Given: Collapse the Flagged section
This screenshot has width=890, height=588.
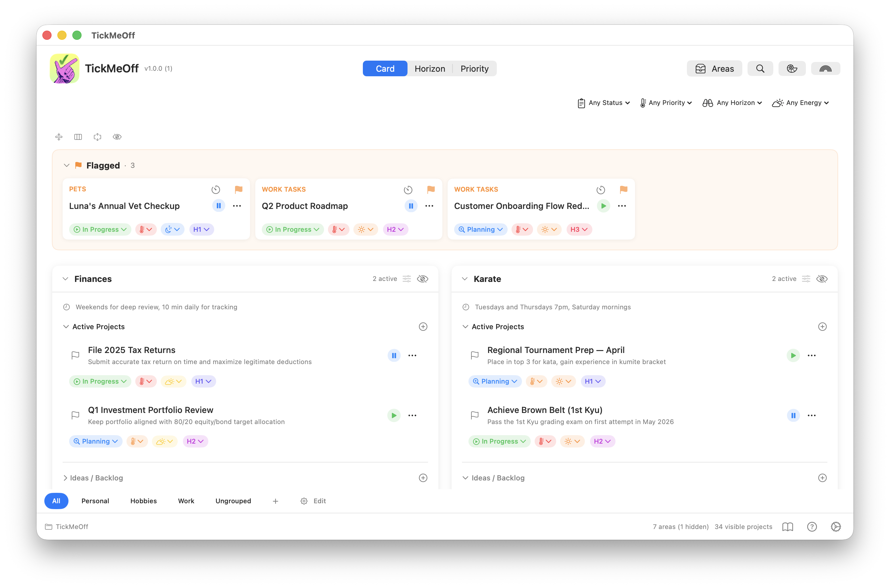Looking at the screenshot, I should 67,165.
